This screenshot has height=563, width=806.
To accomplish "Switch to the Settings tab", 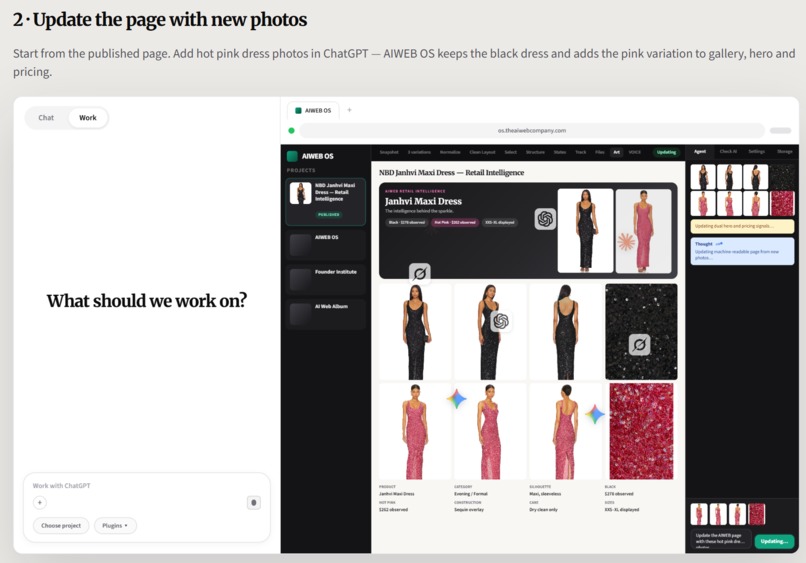I will pyautogui.click(x=756, y=152).
